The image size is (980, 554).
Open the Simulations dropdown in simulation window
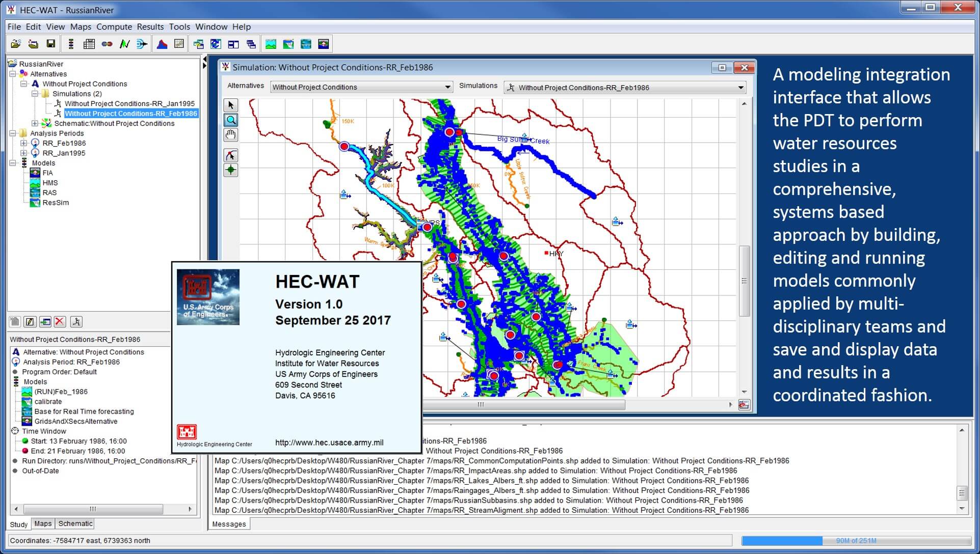625,88
